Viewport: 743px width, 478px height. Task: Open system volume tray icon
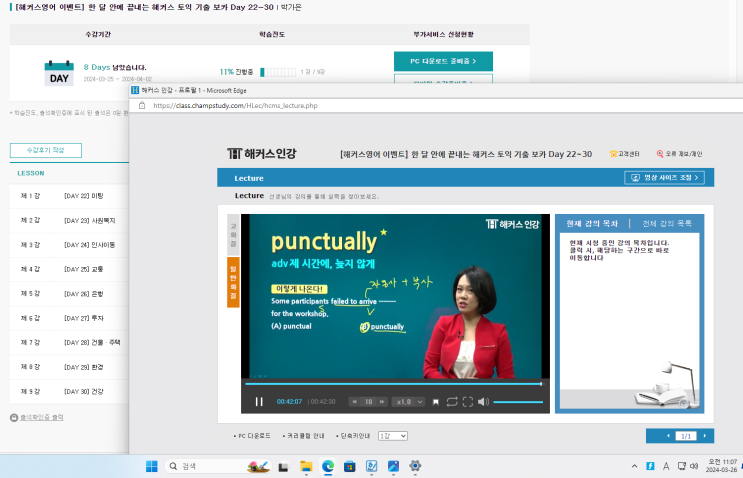point(694,466)
